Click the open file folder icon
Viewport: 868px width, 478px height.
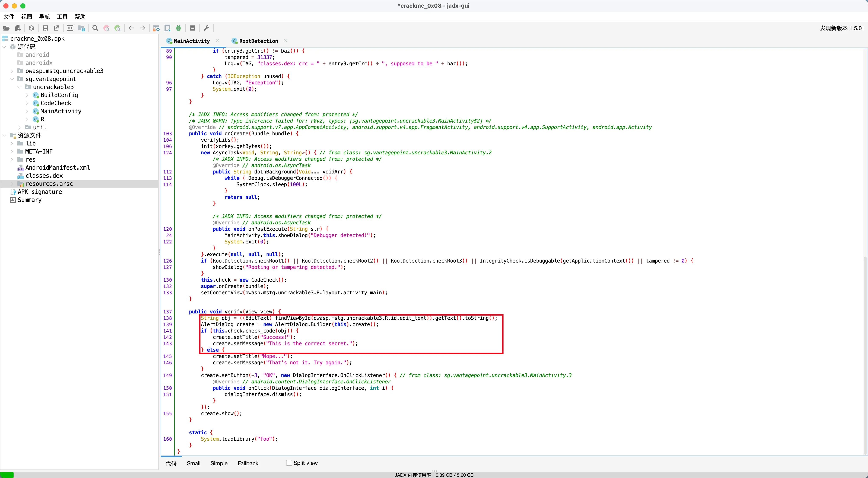[6, 28]
